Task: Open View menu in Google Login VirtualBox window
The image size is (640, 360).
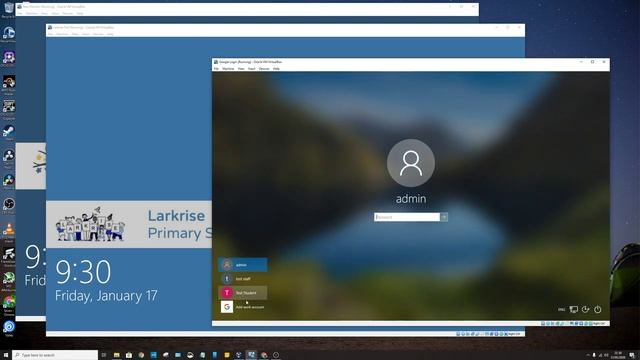Action: click(241, 69)
